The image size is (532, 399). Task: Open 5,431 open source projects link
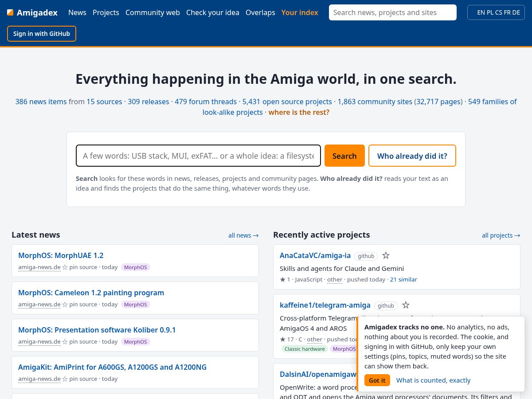coord(287,102)
